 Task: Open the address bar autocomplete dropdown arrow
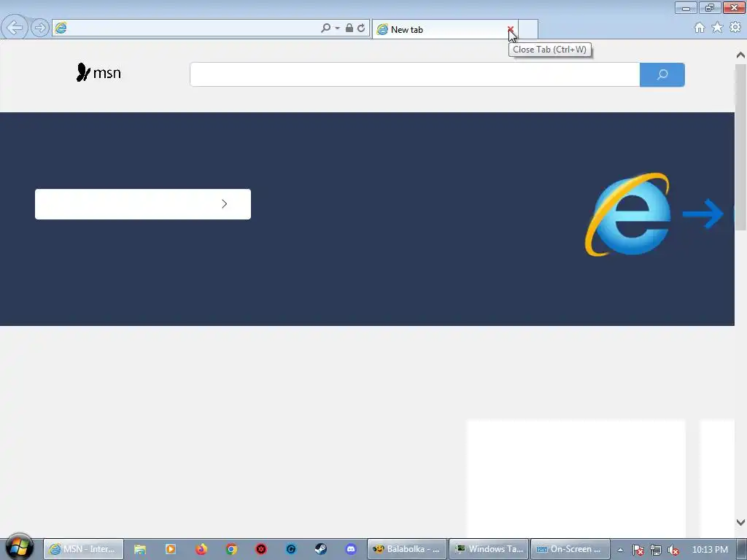click(x=337, y=28)
